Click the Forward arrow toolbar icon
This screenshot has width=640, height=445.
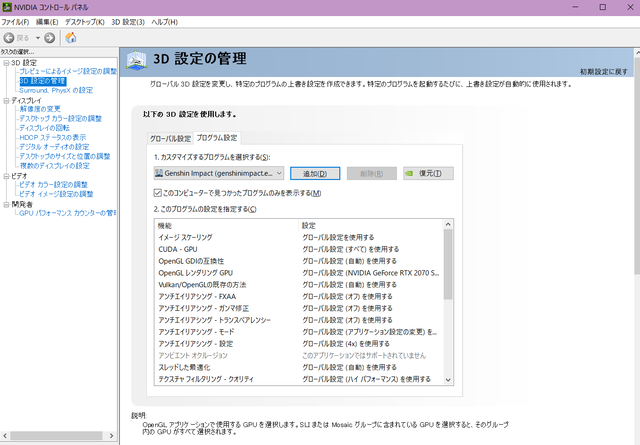(x=49, y=38)
